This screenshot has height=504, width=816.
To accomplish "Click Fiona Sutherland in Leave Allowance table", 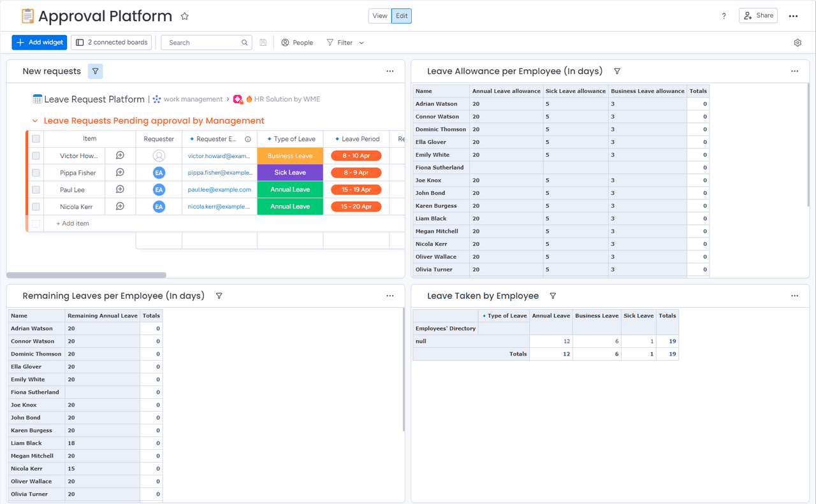I will click(440, 168).
